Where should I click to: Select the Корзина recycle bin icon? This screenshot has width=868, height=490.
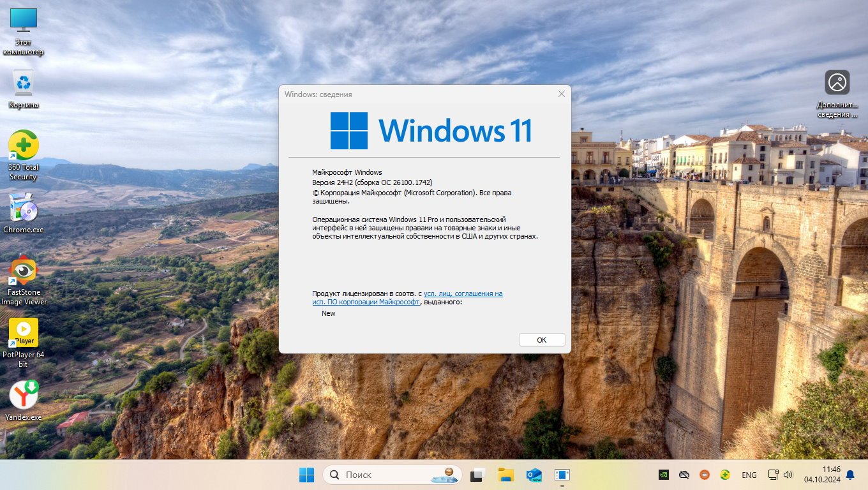pyautogui.click(x=24, y=89)
